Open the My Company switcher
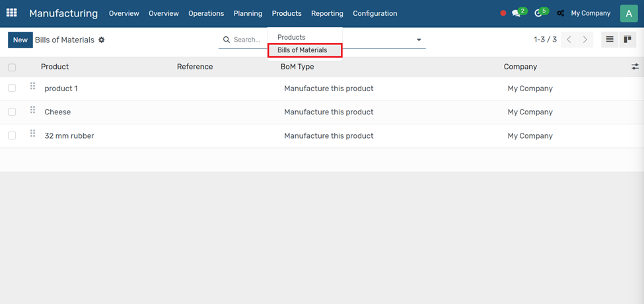The height and width of the screenshot is (304, 644). (x=590, y=13)
